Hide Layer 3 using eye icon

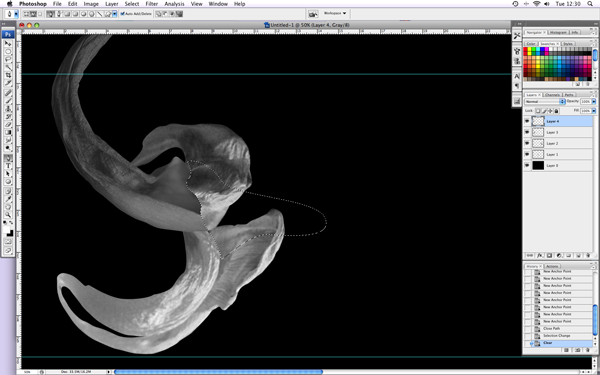click(527, 132)
